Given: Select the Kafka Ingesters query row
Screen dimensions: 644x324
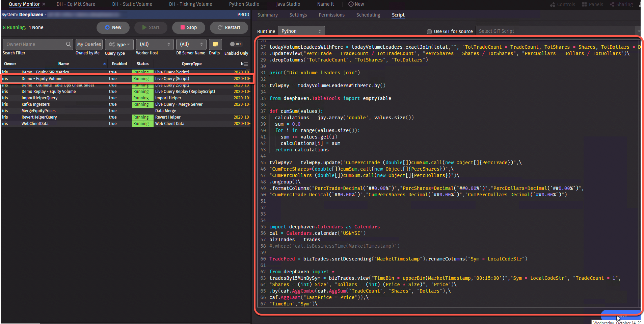Looking at the screenshot, I should pyautogui.click(x=35, y=104).
